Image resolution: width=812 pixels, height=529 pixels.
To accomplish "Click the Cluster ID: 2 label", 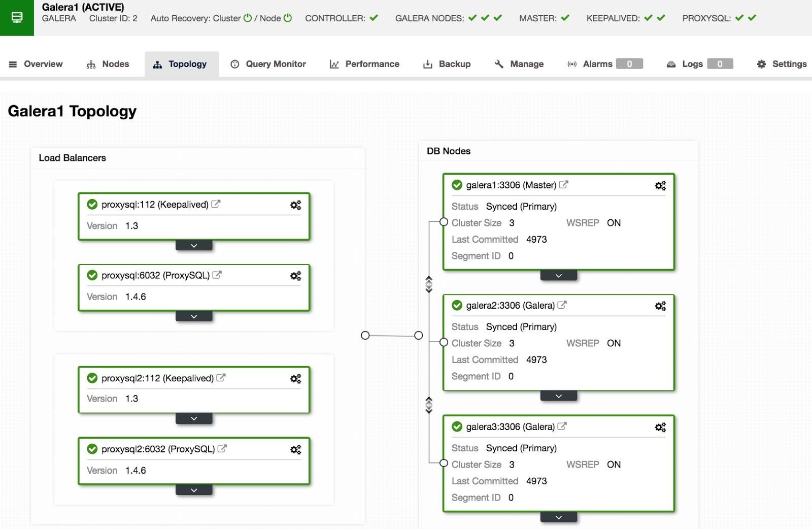I will coord(113,18).
